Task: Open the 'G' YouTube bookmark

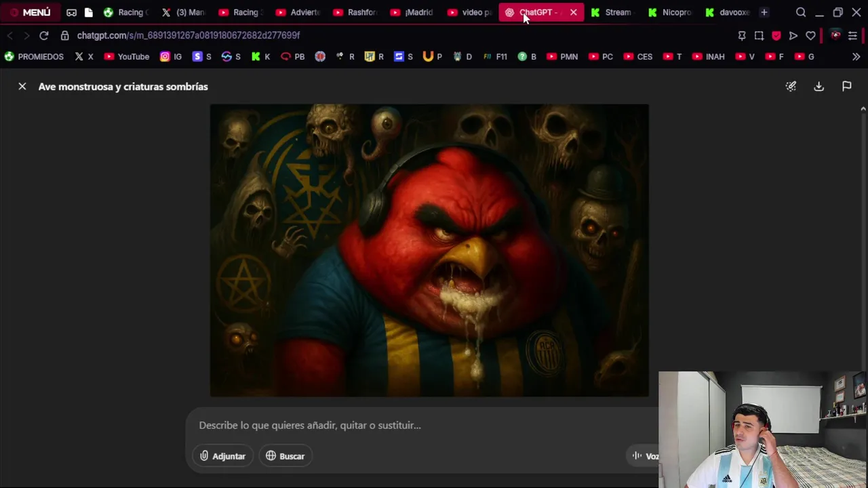Action: tap(804, 57)
